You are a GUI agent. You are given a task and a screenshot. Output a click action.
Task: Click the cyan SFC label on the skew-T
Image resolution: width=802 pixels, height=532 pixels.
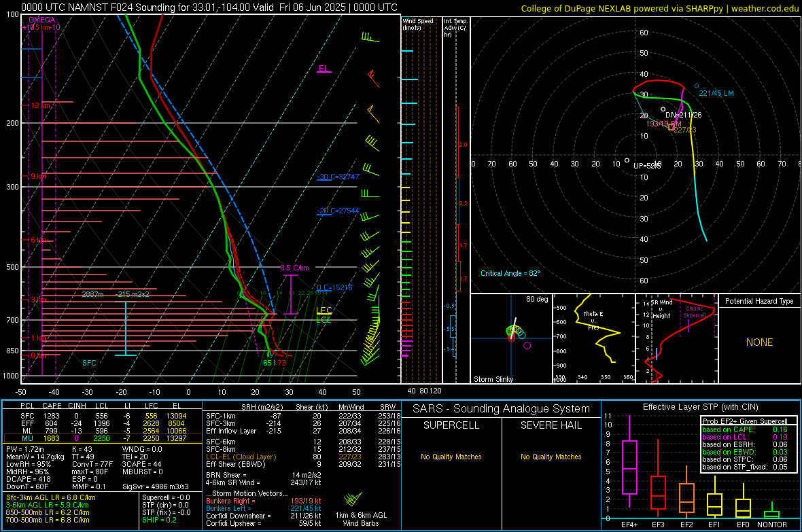(89, 363)
